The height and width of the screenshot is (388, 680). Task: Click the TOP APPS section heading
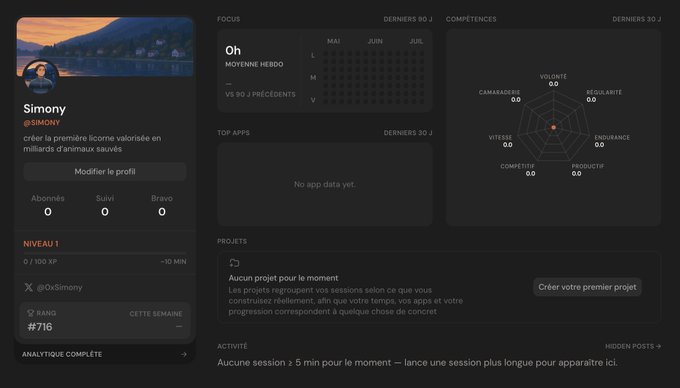[233, 133]
